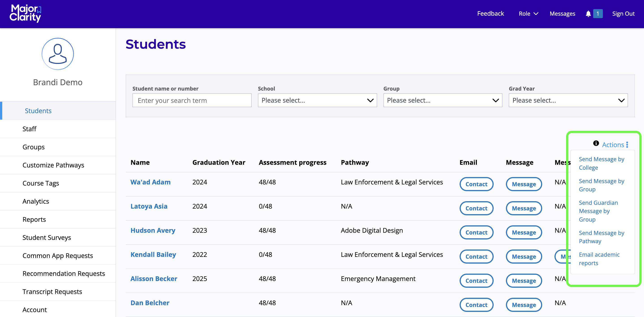Screen dimensions: 644x317
Task: Select Send Message by College
Action: click(601, 163)
